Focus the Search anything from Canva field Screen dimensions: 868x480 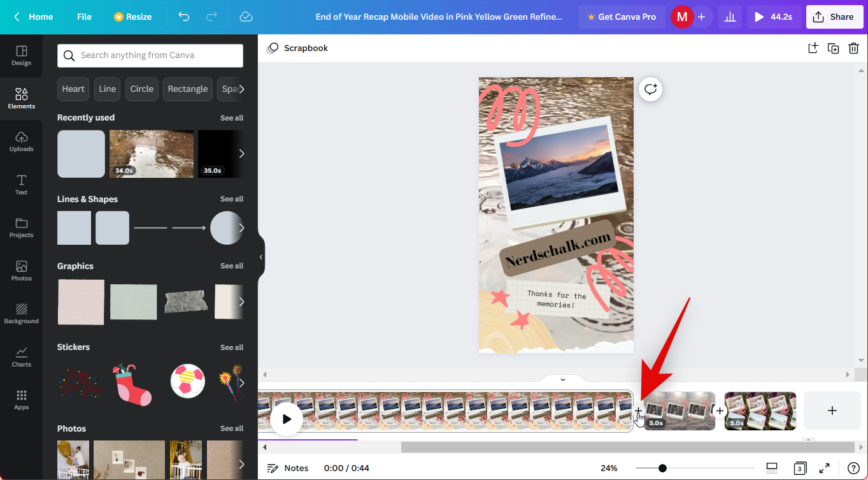click(x=150, y=55)
